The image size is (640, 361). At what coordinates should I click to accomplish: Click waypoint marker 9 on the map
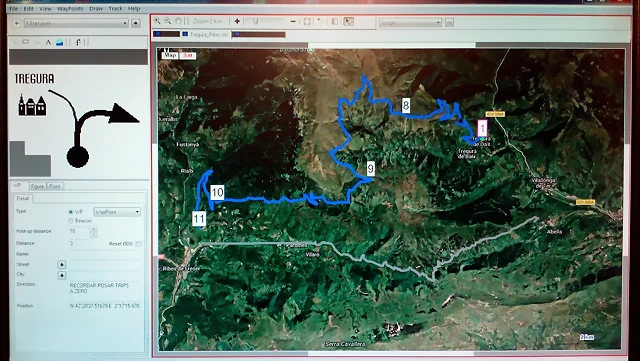click(370, 168)
